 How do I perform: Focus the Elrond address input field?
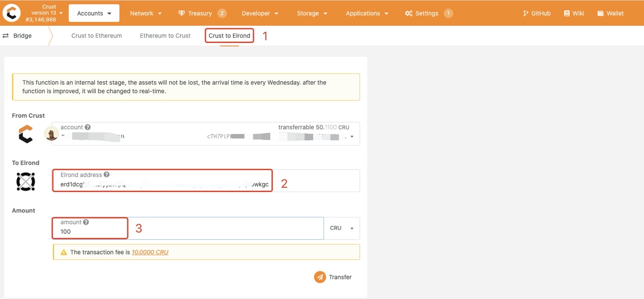[x=206, y=180]
